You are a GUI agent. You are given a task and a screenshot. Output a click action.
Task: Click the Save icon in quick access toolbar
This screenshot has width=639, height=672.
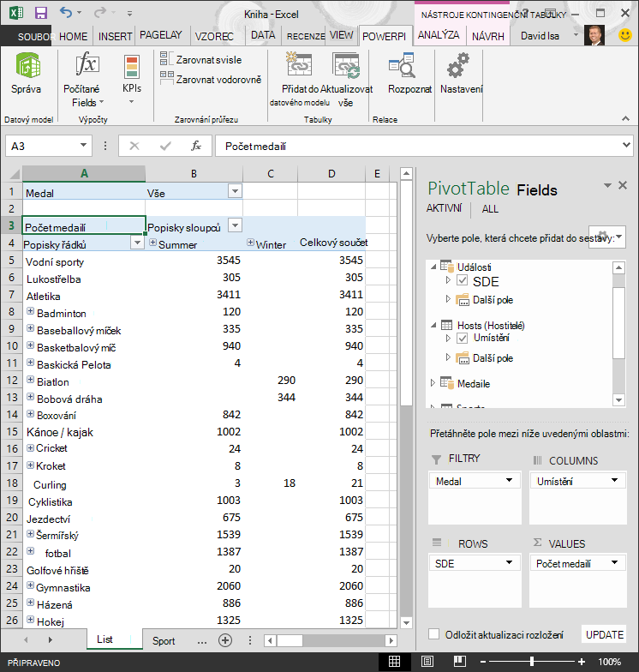41,13
